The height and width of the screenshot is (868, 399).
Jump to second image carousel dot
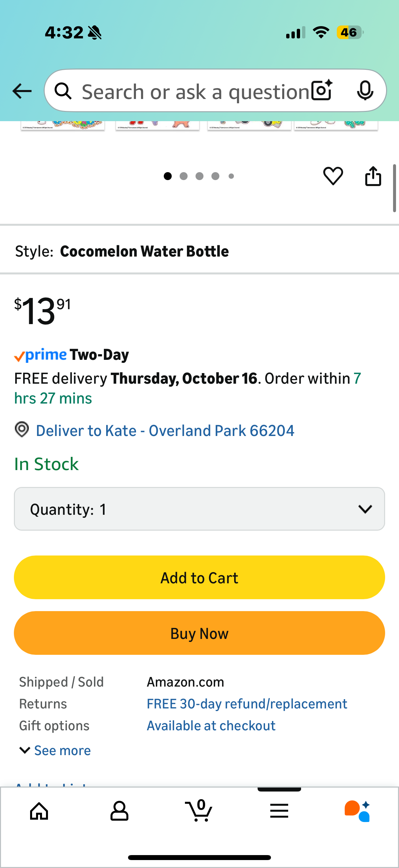click(x=184, y=176)
